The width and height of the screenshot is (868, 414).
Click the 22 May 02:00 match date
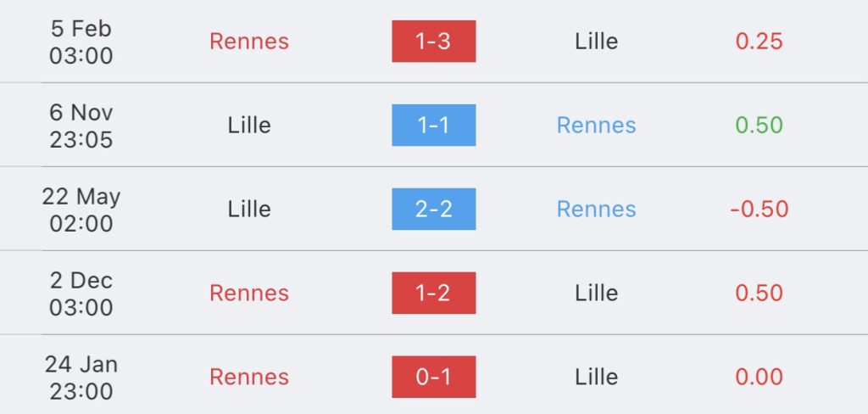[81, 210]
